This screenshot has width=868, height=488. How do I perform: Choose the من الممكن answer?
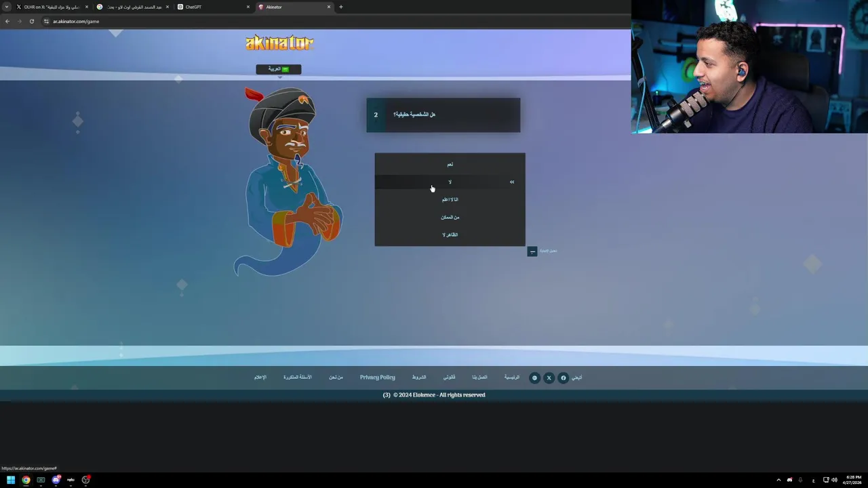[x=450, y=217]
